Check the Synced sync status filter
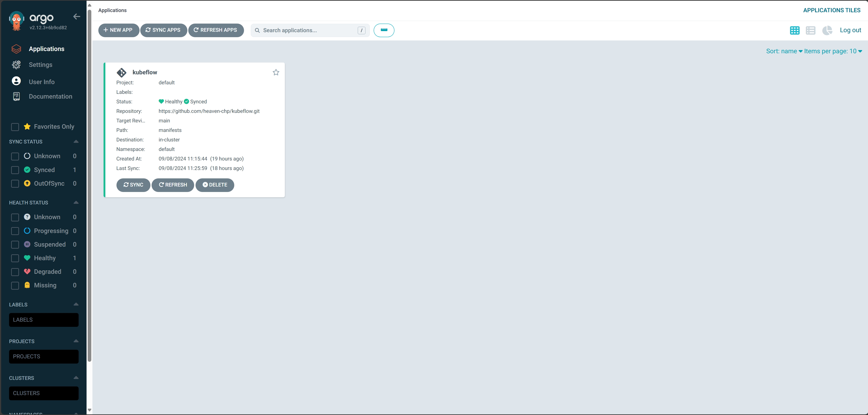The image size is (868, 415). point(15,170)
